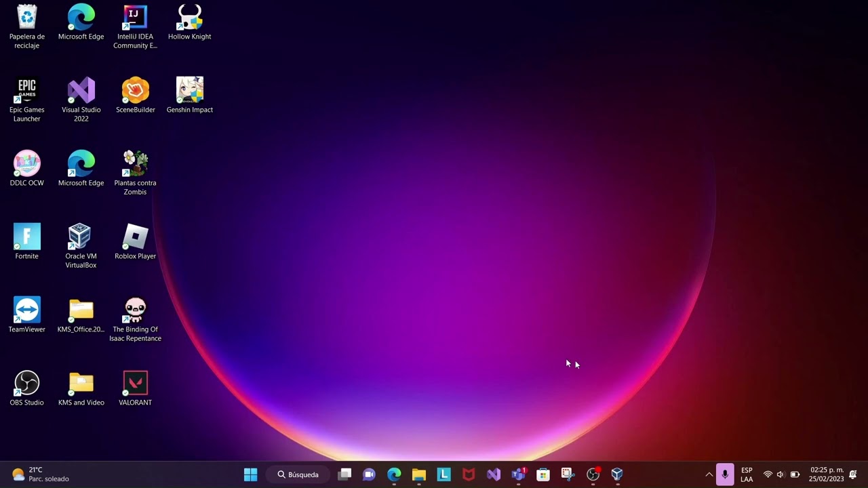Image resolution: width=868 pixels, height=488 pixels.
Task: Open OBS Studio desktop shortcut
Action: pyautogui.click(x=27, y=388)
